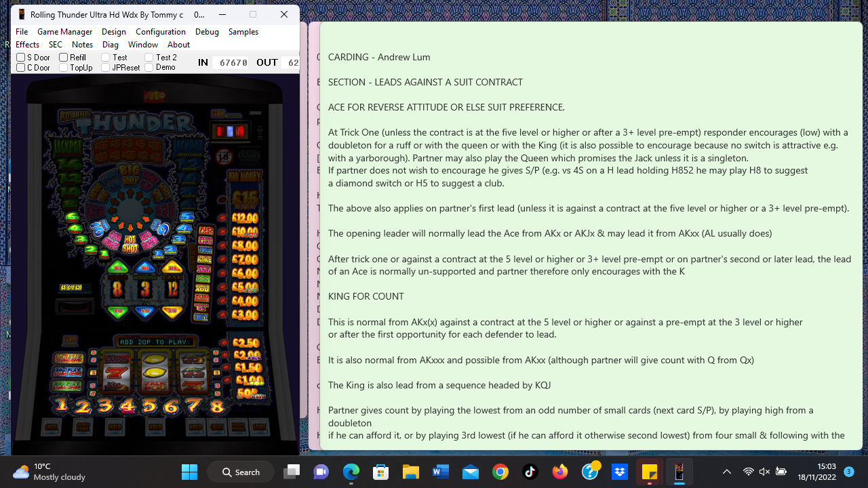868x488 pixels.
Task: Click the SECTION - LEADS AGAINST A SUIT CONTRACT line
Action: [425, 82]
